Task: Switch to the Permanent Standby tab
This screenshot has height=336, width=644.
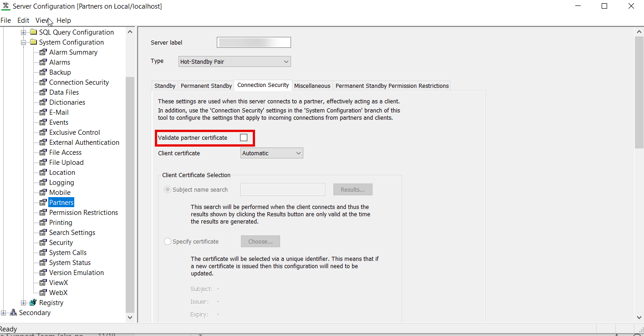Action: [x=206, y=86]
